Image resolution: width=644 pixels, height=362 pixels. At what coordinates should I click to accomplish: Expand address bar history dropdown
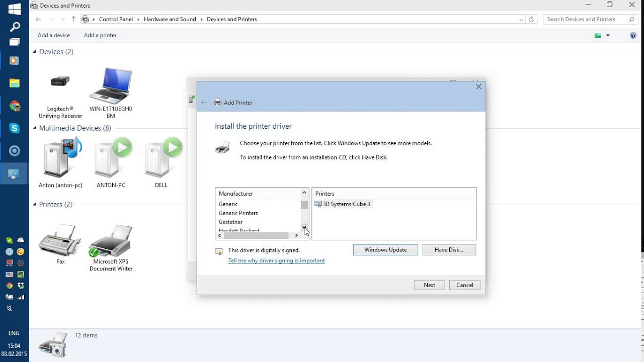[521, 20]
